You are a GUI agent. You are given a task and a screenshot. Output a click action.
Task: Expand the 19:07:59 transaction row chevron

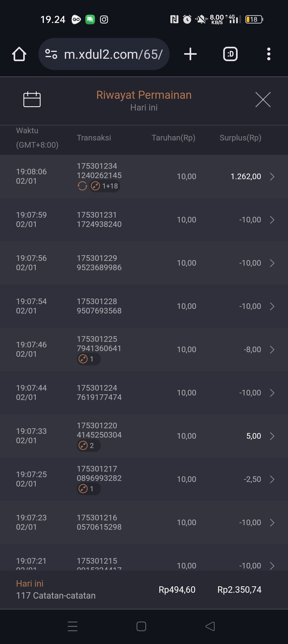coord(272,220)
